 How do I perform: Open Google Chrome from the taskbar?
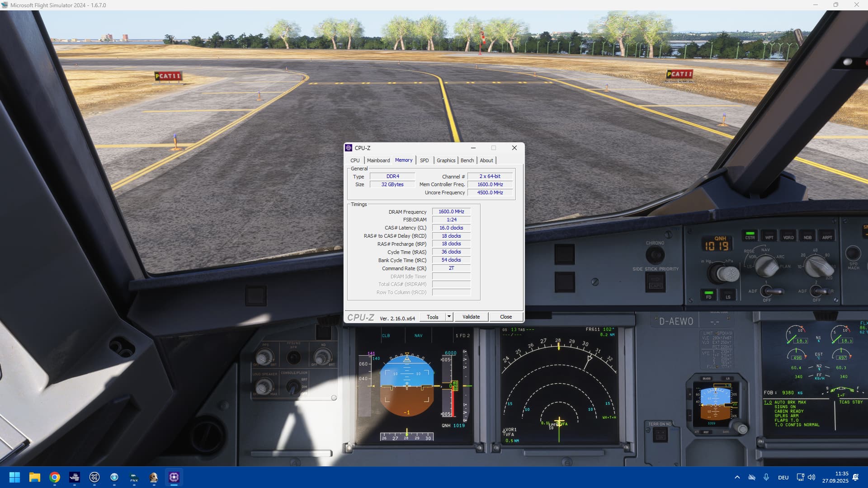[x=55, y=477]
